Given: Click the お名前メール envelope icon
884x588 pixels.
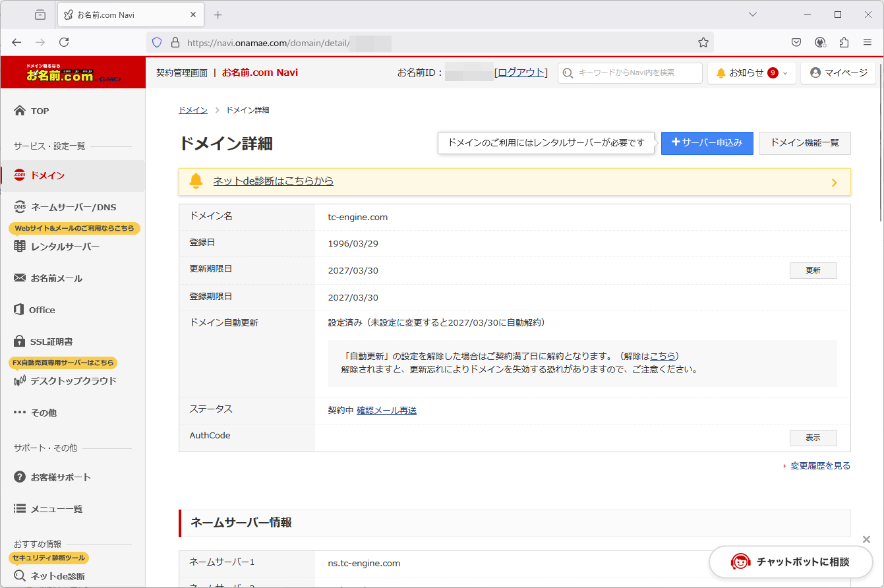Looking at the screenshot, I should coord(20,278).
